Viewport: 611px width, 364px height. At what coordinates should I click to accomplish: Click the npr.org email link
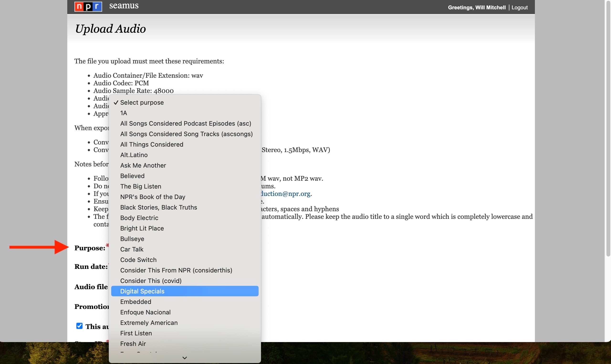pos(286,194)
